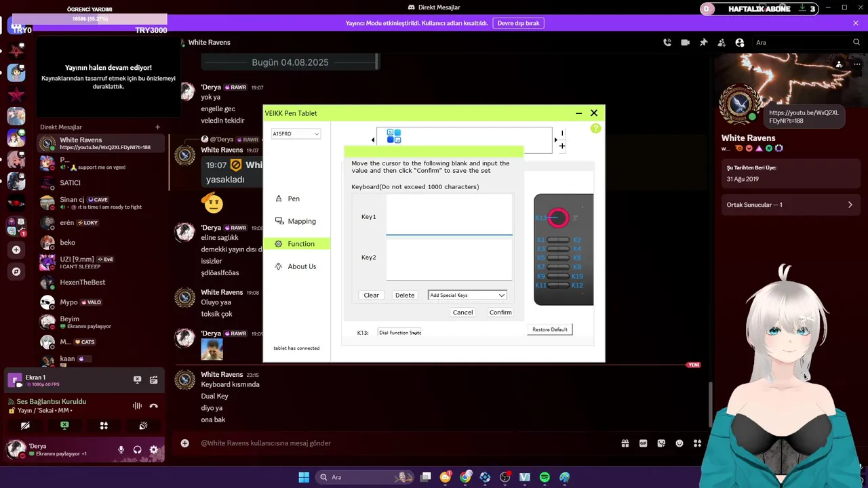Open the erén direct message
This screenshot has width=868, height=488.
(102, 222)
